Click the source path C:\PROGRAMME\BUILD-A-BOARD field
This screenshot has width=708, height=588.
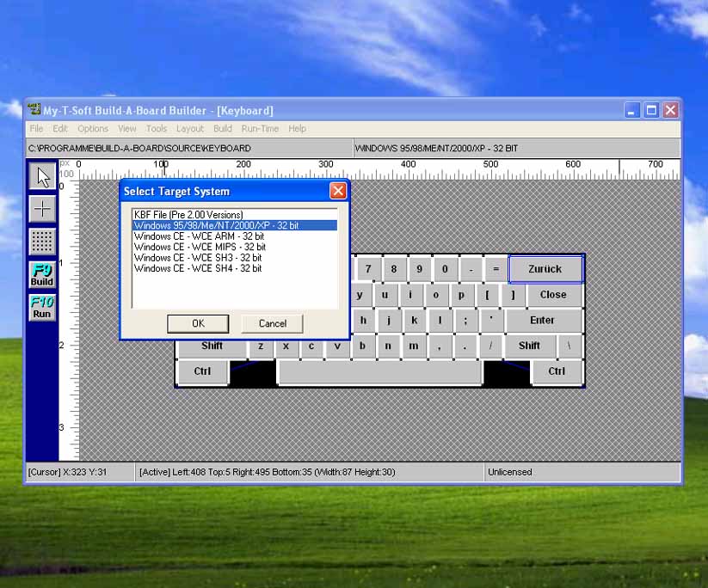[188, 148]
